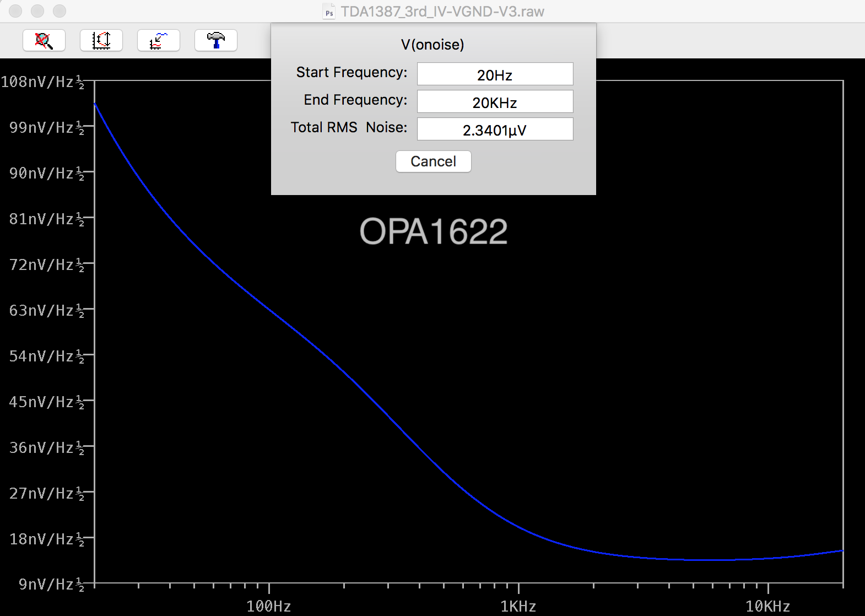
Task: Click the Start Frequency label
Action: coord(352,72)
